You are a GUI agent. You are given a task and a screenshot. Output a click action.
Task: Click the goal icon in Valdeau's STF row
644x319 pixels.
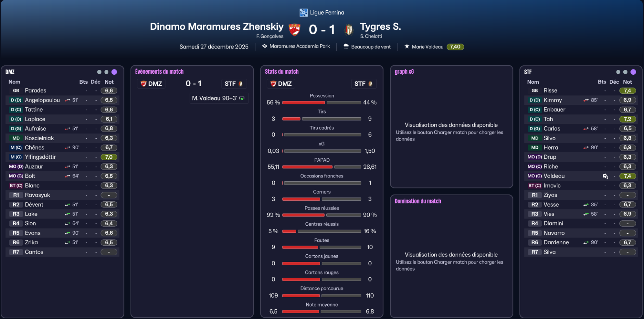tap(605, 176)
